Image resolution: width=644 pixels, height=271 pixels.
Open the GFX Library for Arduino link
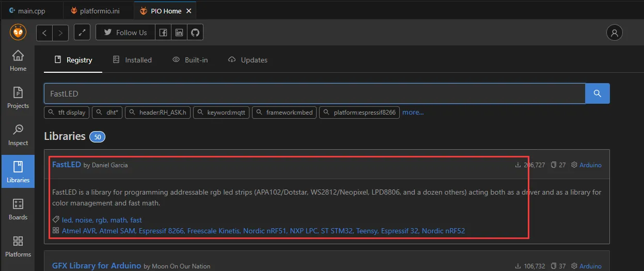(x=97, y=265)
